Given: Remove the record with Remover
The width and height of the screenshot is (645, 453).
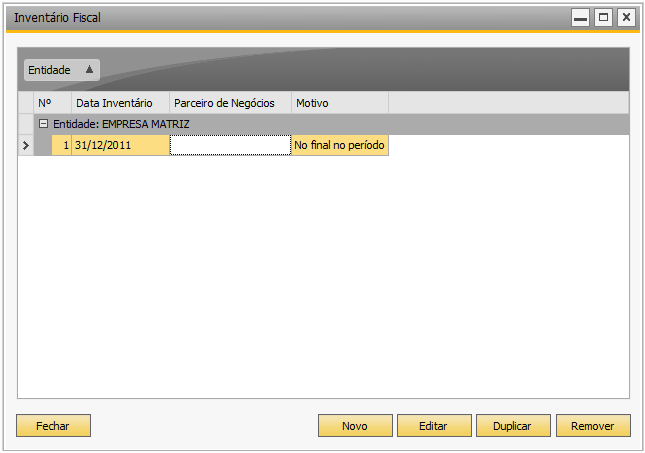Looking at the screenshot, I should coord(593,425).
